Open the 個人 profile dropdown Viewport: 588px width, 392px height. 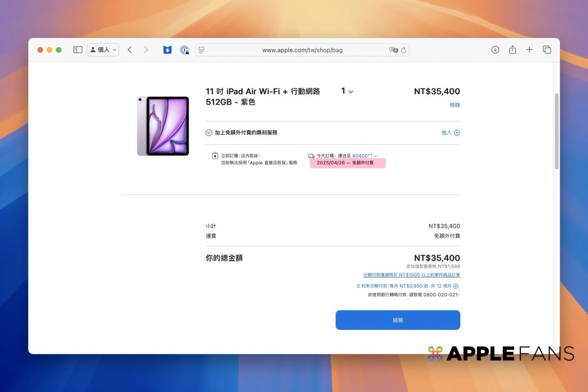click(x=103, y=50)
